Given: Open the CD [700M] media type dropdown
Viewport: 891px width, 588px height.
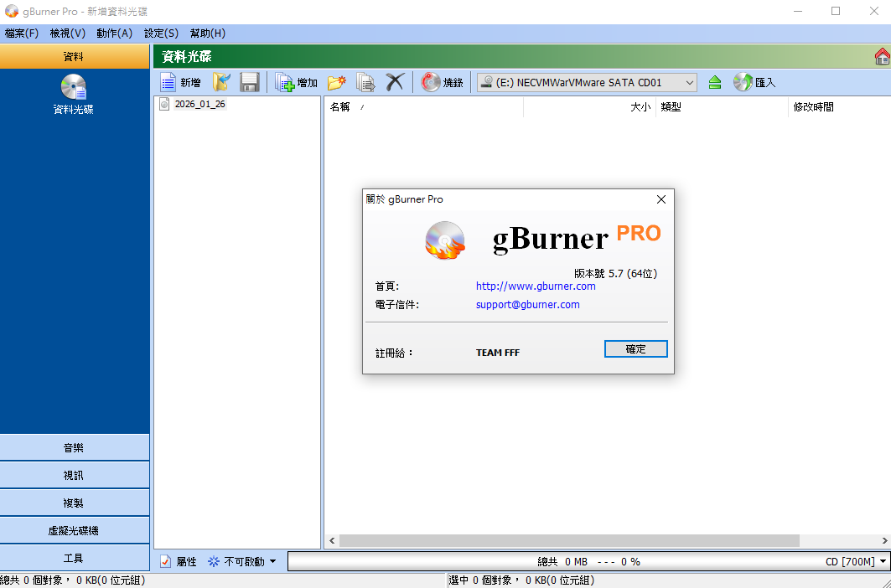Looking at the screenshot, I should (883, 562).
